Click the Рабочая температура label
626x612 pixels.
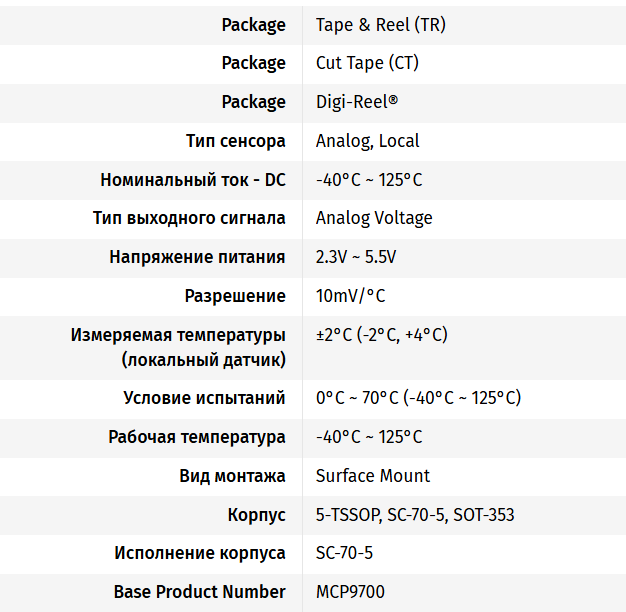196,437
